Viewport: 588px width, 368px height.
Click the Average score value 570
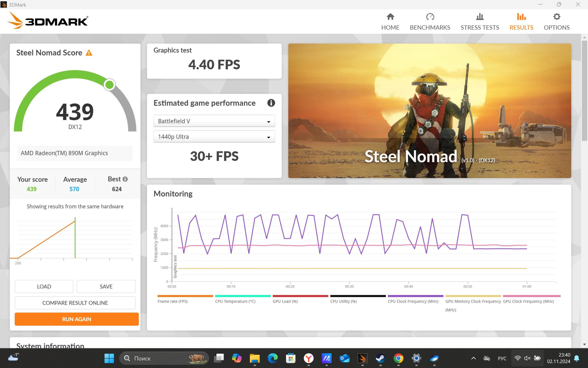(x=74, y=189)
